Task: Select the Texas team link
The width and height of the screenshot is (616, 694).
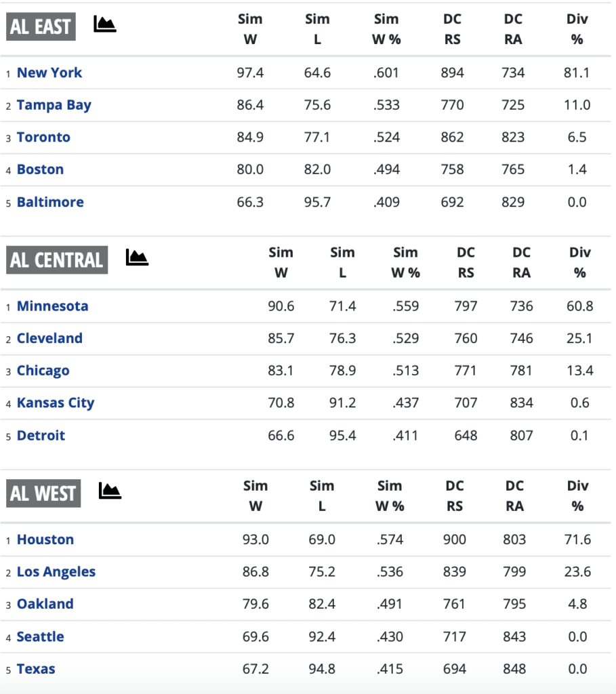Action: (x=36, y=669)
